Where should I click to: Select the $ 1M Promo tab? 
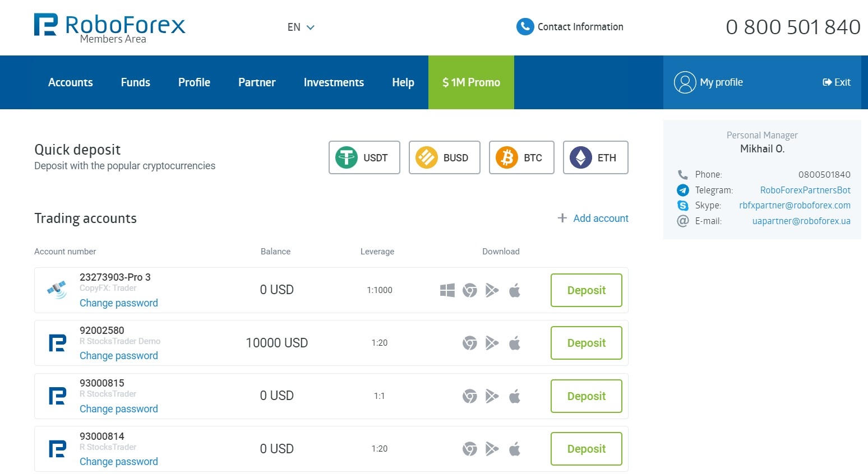[471, 82]
